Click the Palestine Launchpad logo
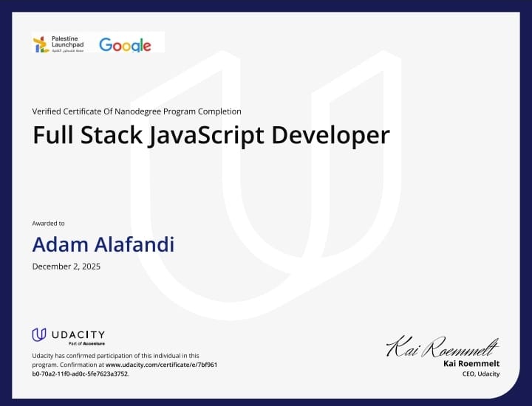The width and height of the screenshot is (532, 406). (x=58, y=44)
